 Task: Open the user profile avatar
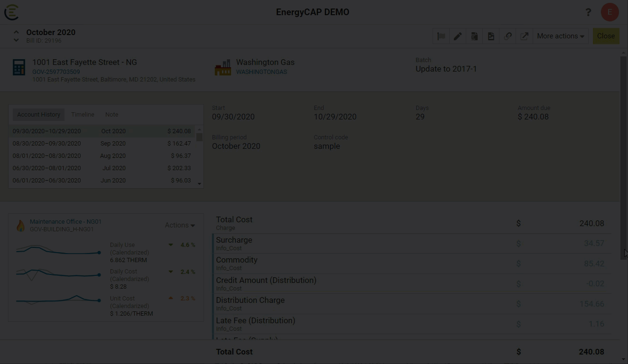pyautogui.click(x=610, y=12)
